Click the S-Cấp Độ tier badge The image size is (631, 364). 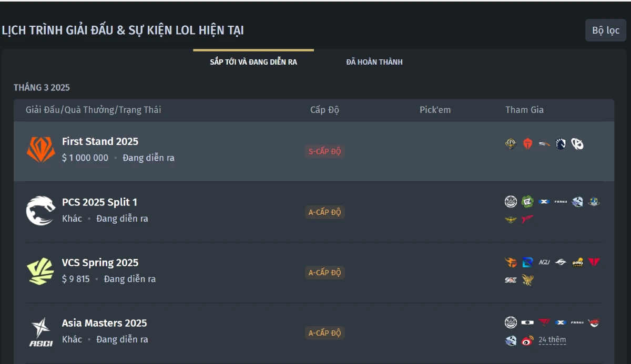pyautogui.click(x=324, y=152)
